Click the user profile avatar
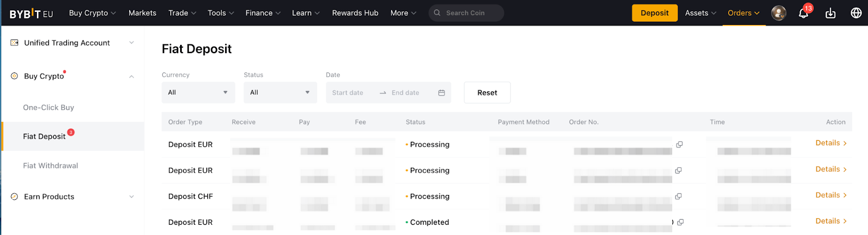This screenshot has width=868, height=235. [778, 13]
